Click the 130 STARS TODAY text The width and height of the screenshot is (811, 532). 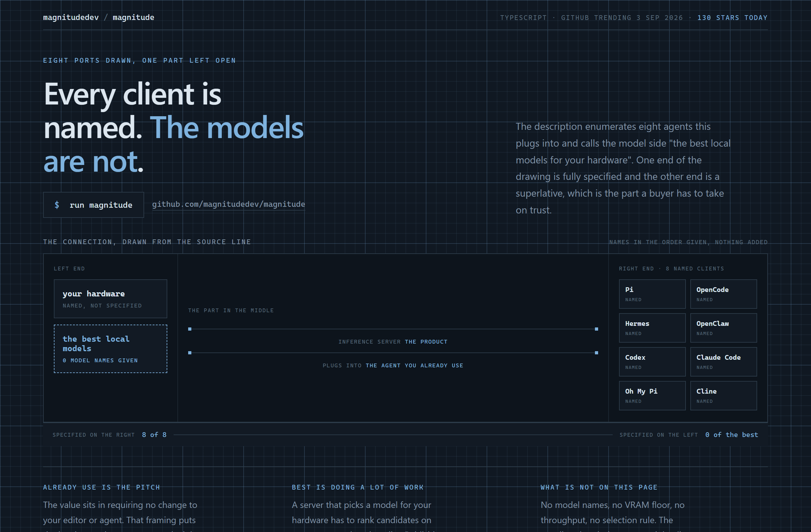tap(732, 18)
